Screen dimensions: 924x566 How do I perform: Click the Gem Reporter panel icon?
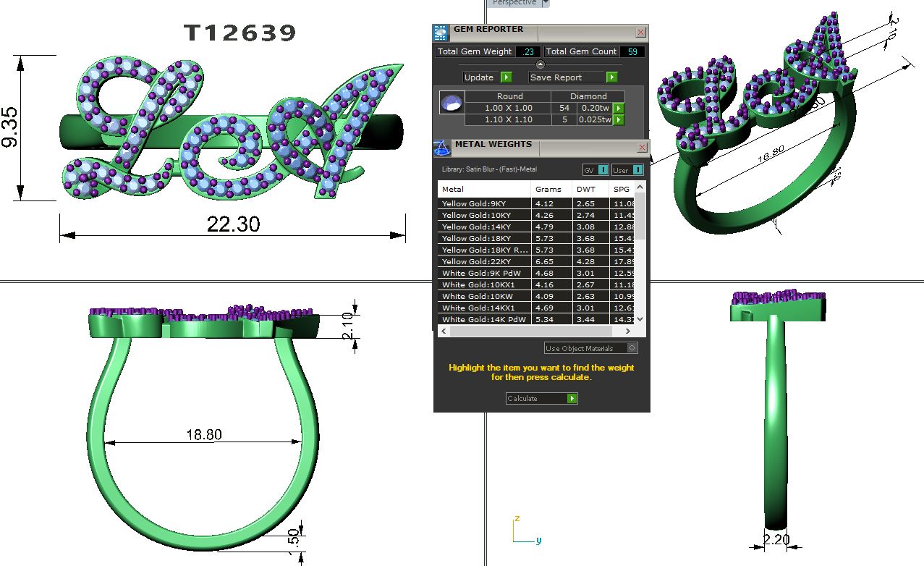pyautogui.click(x=441, y=33)
